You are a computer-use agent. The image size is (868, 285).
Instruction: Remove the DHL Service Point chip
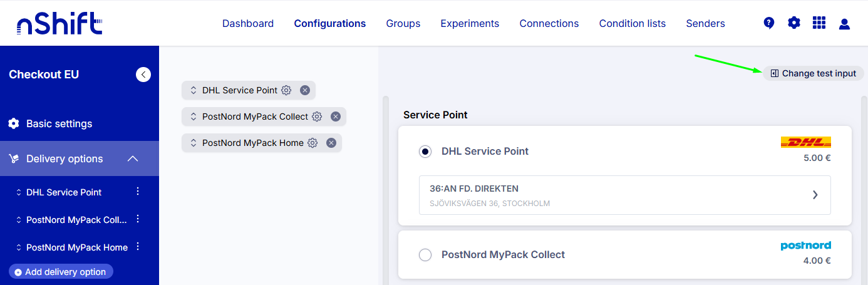(305, 90)
